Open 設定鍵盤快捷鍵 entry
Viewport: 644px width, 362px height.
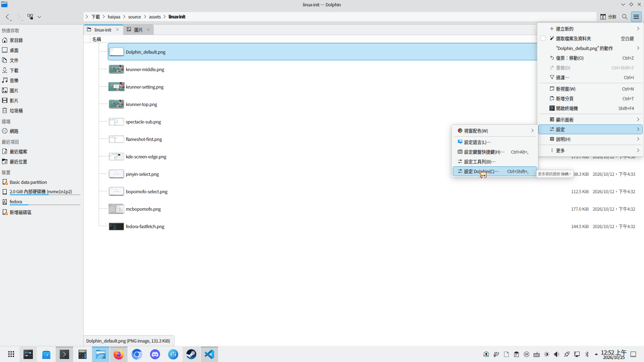[495, 152]
